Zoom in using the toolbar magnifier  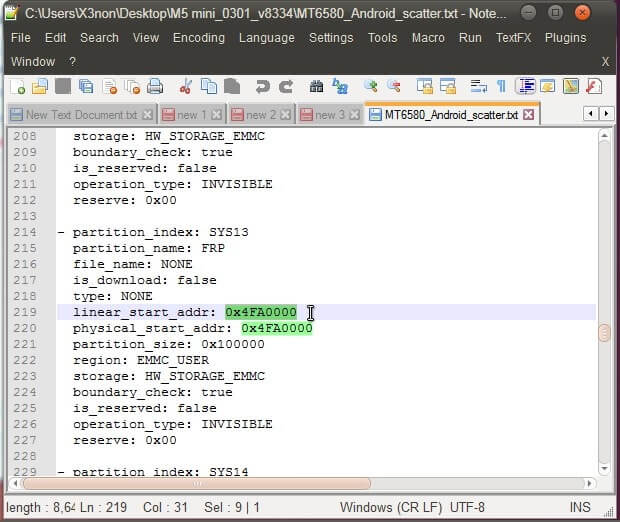370,86
